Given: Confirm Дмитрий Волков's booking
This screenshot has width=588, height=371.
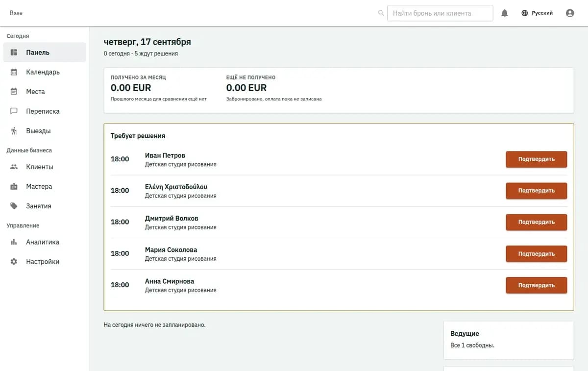Looking at the screenshot, I should pyautogui.click(x=537, y=222).
